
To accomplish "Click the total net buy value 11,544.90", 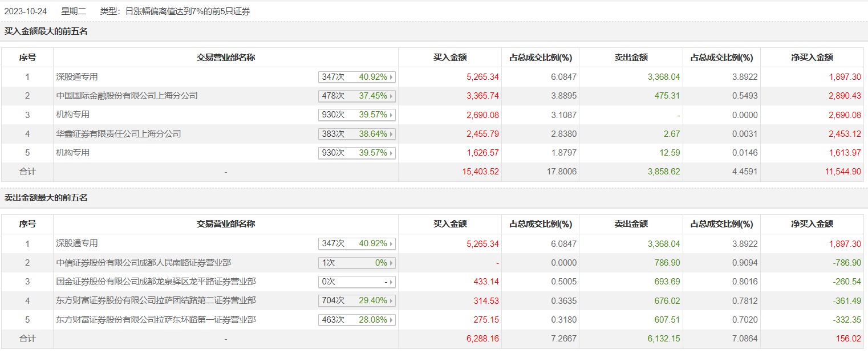I will pyautogui.click(x=842, y=172).
